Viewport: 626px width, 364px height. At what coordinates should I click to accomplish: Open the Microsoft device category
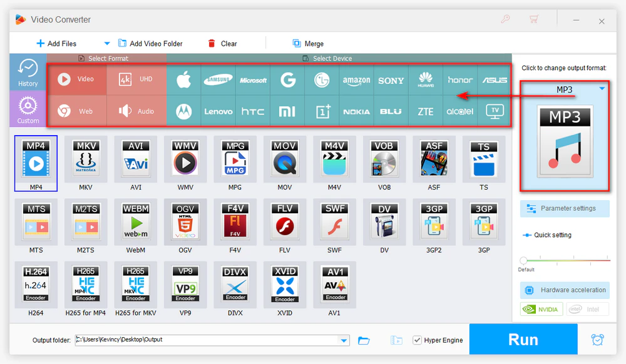[253, 79]
